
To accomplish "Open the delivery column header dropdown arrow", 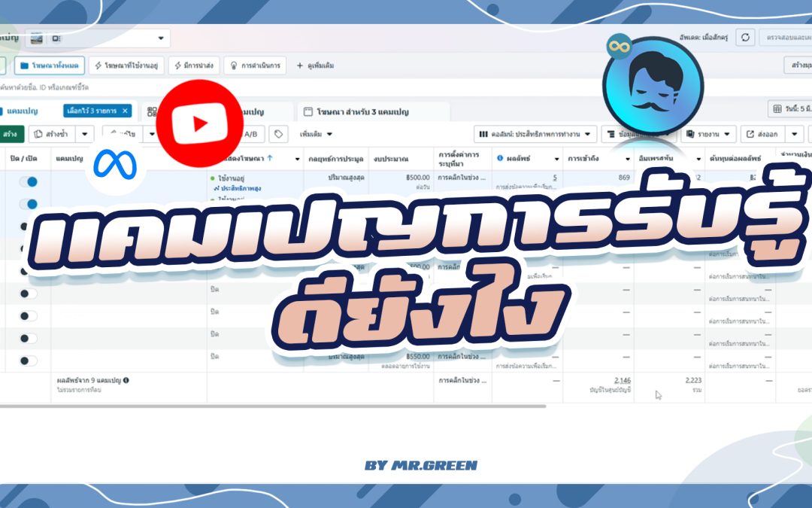I will tap(297, 159).
